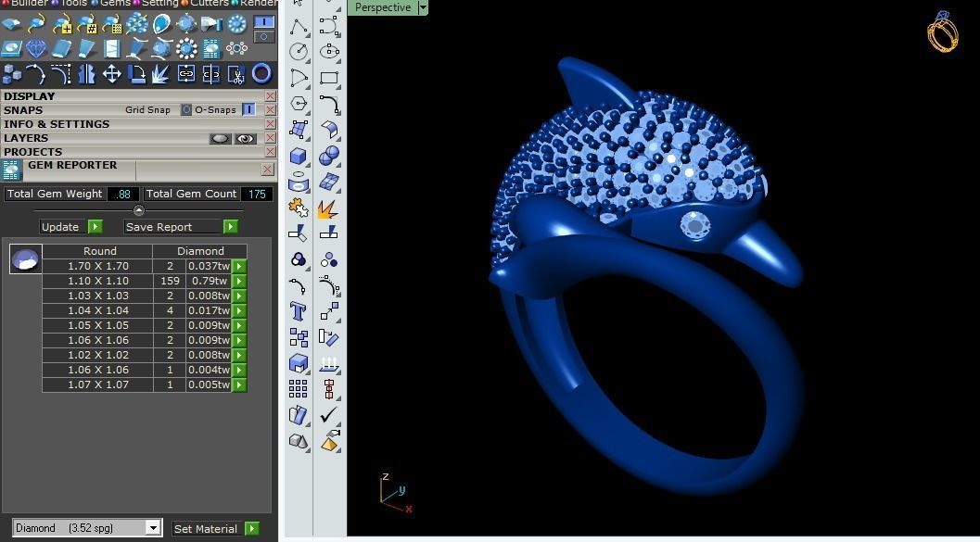The image size is (980, 542).
Task: Expand the 1.10 X 1.10 row arrow
Action: tap(239, 281)
